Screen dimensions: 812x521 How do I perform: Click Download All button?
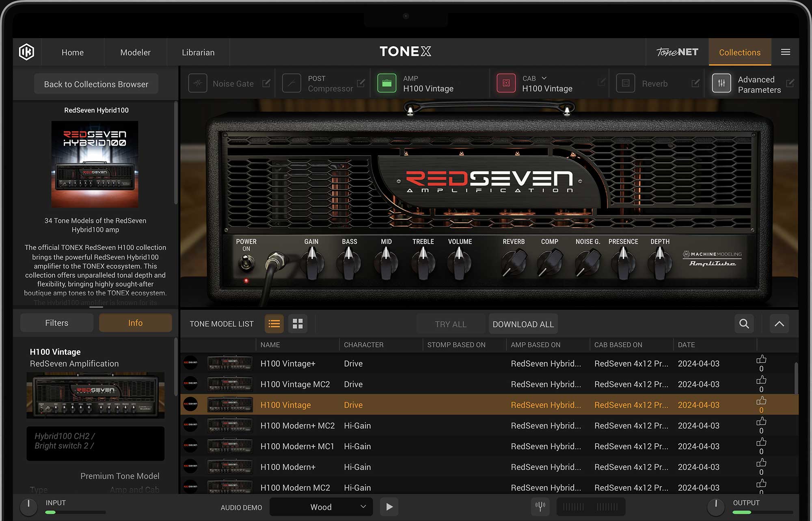pos(523,324)
